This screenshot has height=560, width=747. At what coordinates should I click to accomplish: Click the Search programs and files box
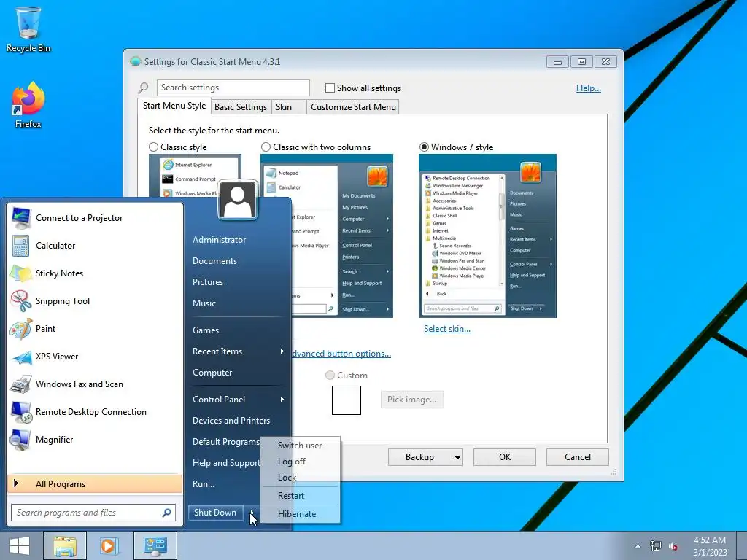click(93, 513)
